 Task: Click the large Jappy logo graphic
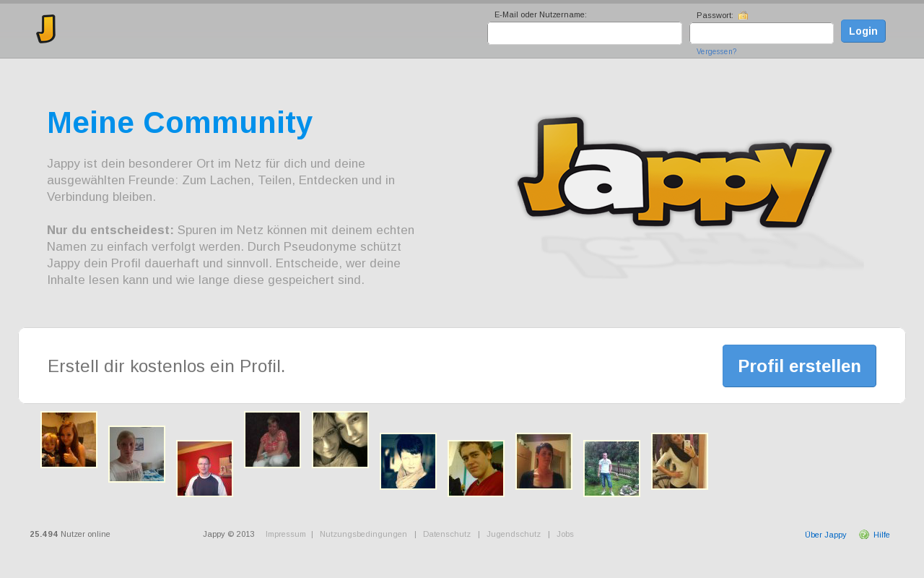click(x=675, y=172)
